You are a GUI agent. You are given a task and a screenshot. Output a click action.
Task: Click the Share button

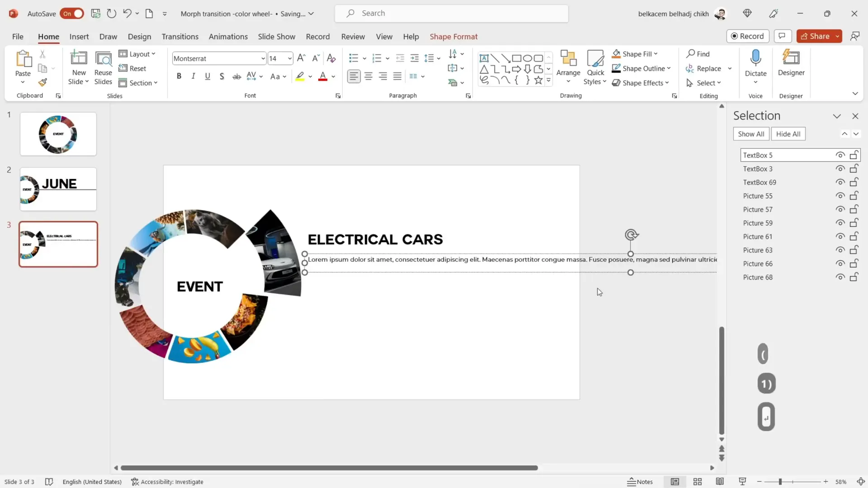pyautogui.click(x=816, y=36)
